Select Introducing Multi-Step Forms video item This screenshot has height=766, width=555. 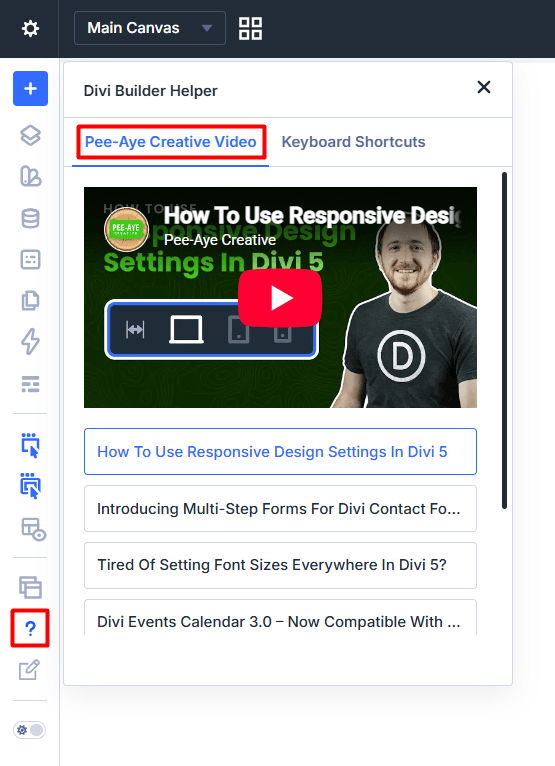[x=280, y=509]
